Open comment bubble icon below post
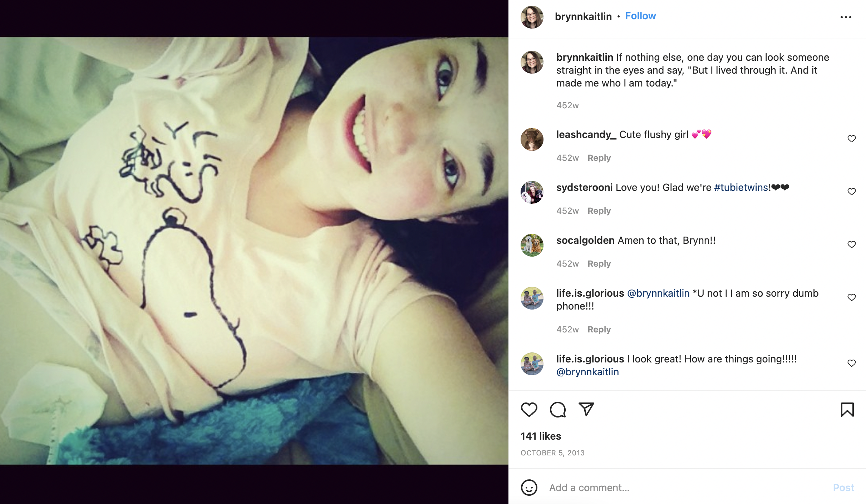Viewport: 866px width, 504px height. (x=557, y=410)
